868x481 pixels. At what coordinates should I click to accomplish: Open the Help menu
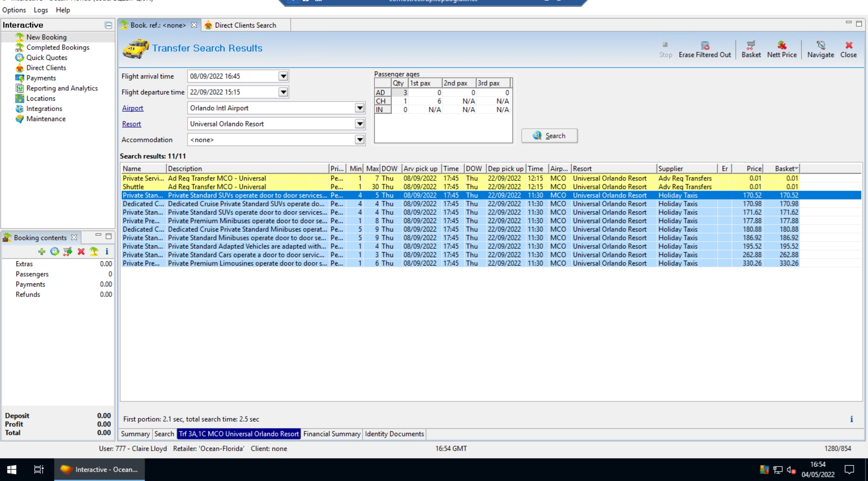coord(63,10)
